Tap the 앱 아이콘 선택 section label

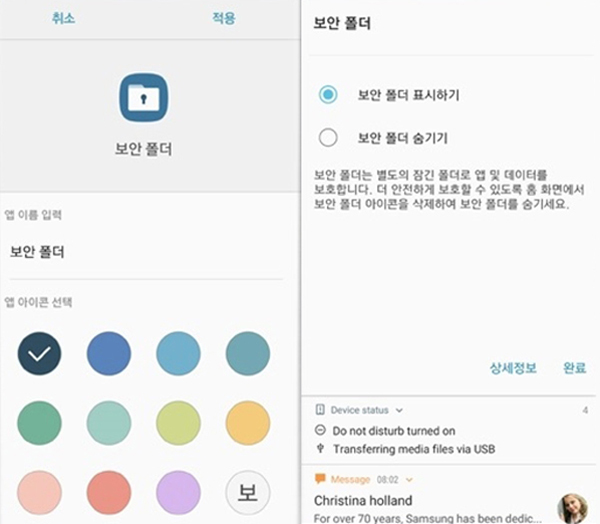[38, 302]
